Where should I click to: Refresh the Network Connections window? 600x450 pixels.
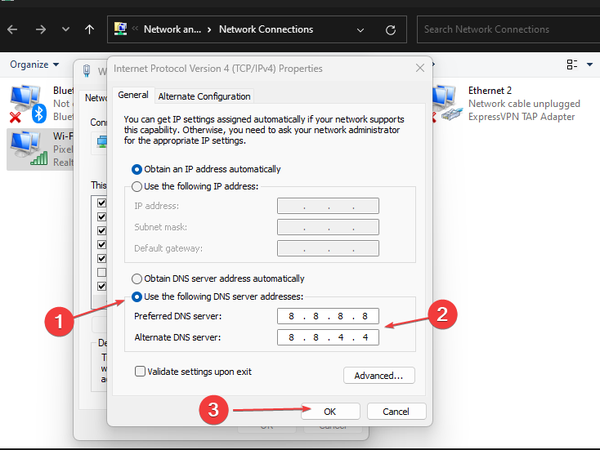(392, 29)
